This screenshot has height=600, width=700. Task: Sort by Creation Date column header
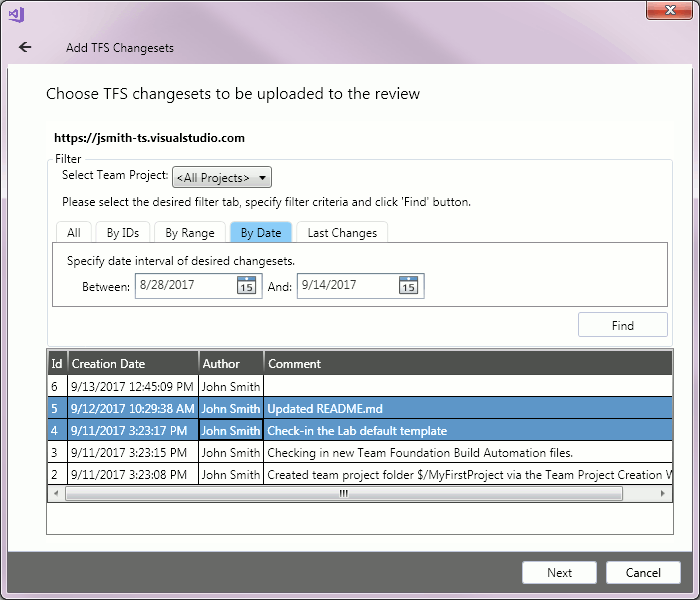point(132,364)
